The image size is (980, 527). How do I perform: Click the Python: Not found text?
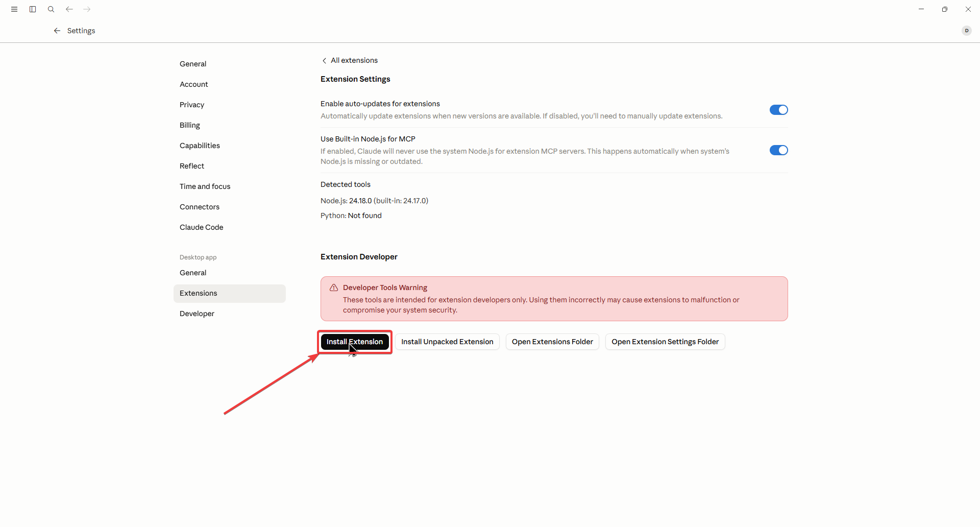(x=351, y=215)
